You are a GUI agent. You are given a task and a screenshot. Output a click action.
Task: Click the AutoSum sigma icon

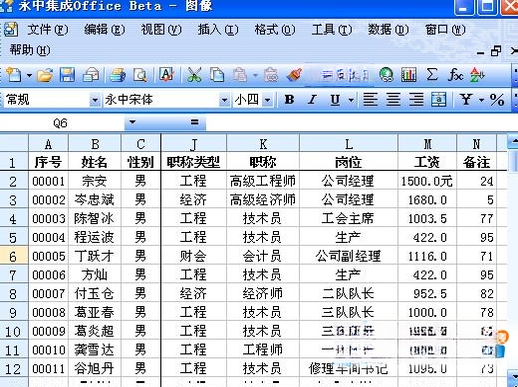coord(432,74)
